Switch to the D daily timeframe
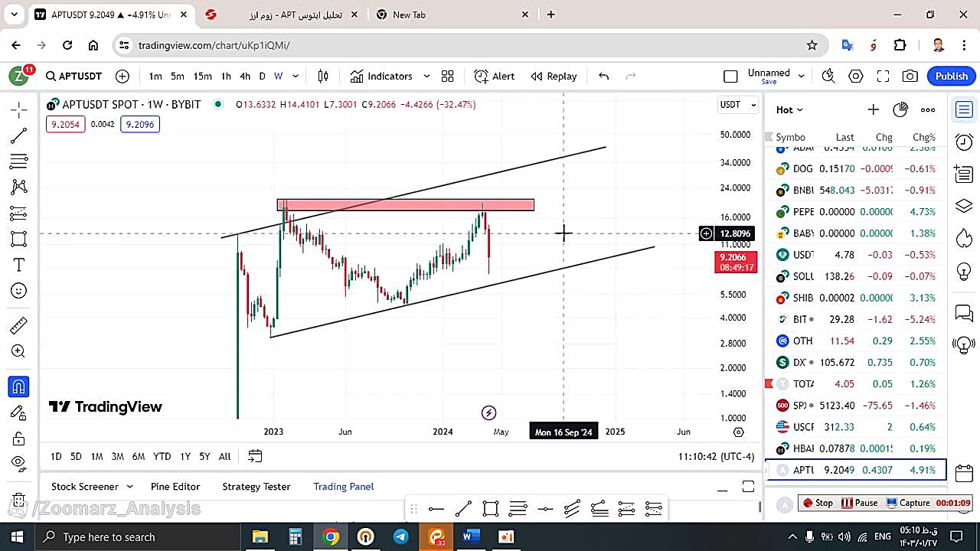Image resolution: width=980 pixels, height=551 pixels. point(262,76)
